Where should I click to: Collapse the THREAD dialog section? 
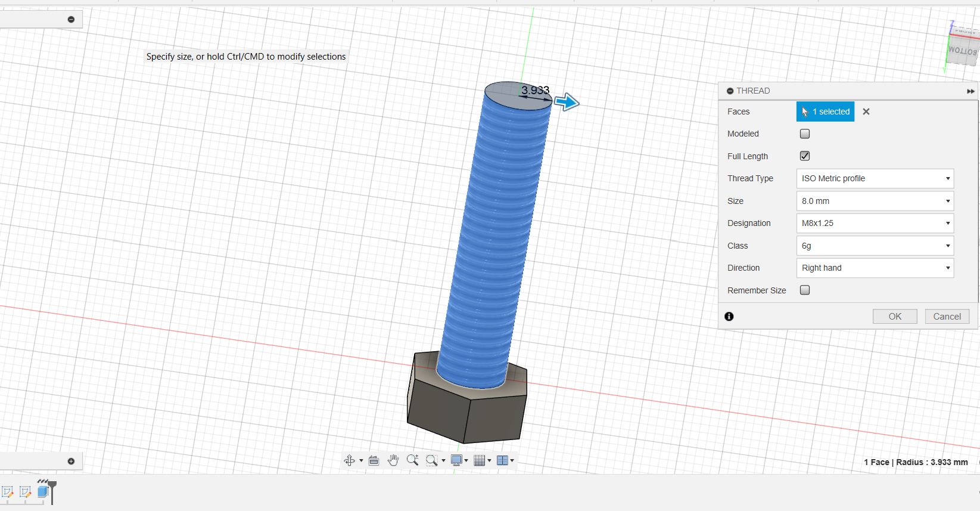click(730, 91)
